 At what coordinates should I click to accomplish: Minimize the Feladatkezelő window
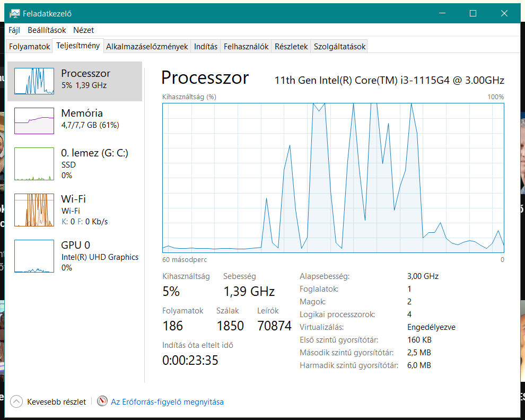click(442, 13)
